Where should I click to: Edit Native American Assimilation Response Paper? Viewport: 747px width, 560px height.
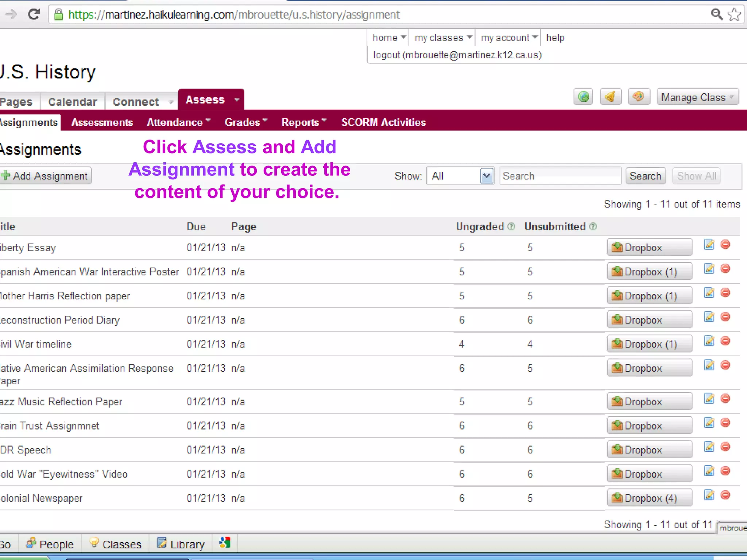pyautogui.click(x=709, y=365)
